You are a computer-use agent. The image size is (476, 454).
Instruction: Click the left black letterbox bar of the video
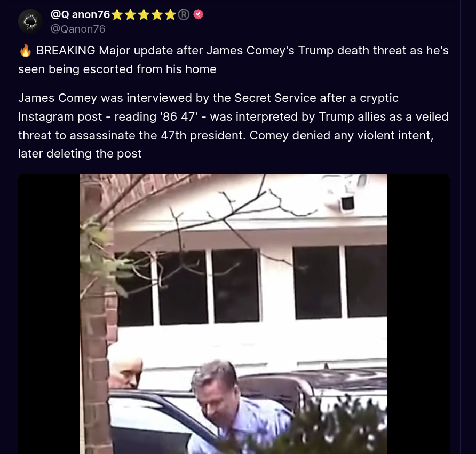click(x=49, y=314)
